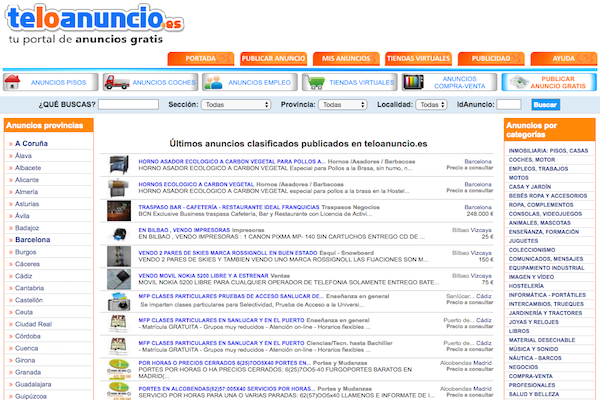The image size is (600, 400).
Task: Open En Bilbao, Vendo Impresoras ad title
Action: coord(184,230)
